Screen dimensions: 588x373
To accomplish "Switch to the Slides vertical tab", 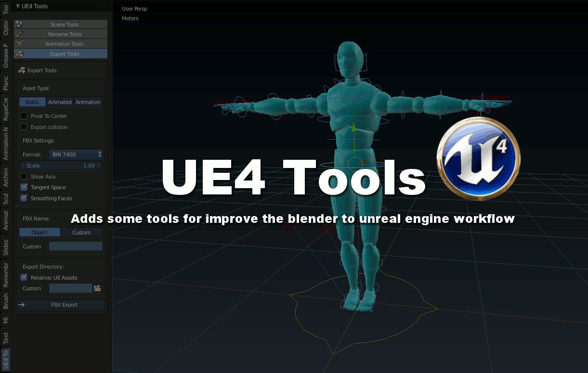I will [x=6, y=247].
